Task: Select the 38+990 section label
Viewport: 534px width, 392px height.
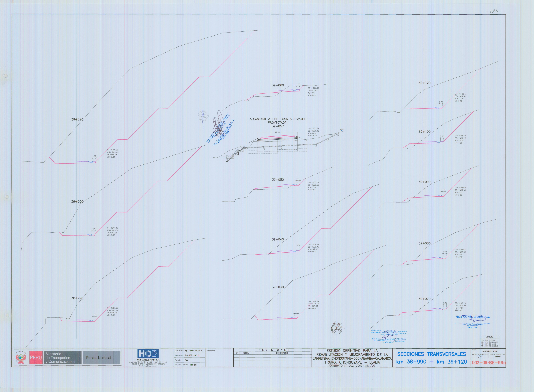Action: (77, 298)
